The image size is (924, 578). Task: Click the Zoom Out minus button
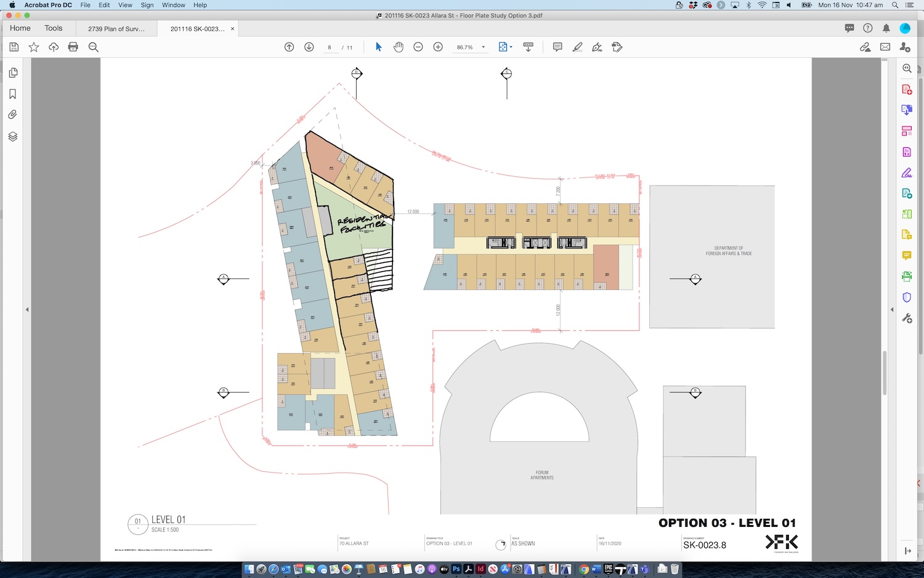click(418, 47)
